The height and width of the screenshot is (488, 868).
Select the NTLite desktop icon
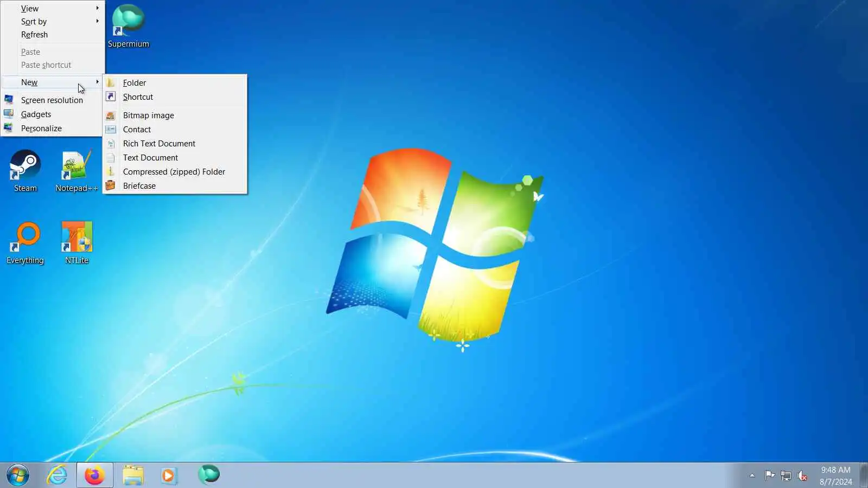click(76, 243)
